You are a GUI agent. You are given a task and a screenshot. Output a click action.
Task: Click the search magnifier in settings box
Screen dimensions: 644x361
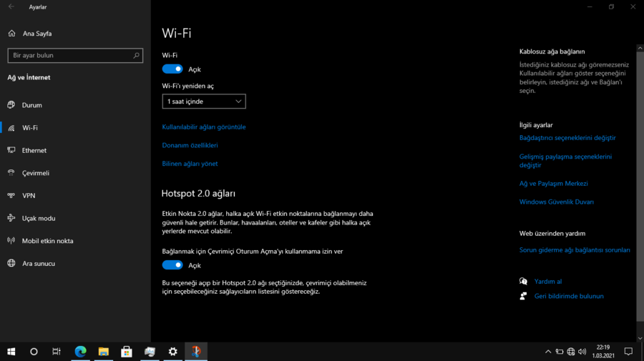pos(136,55)
